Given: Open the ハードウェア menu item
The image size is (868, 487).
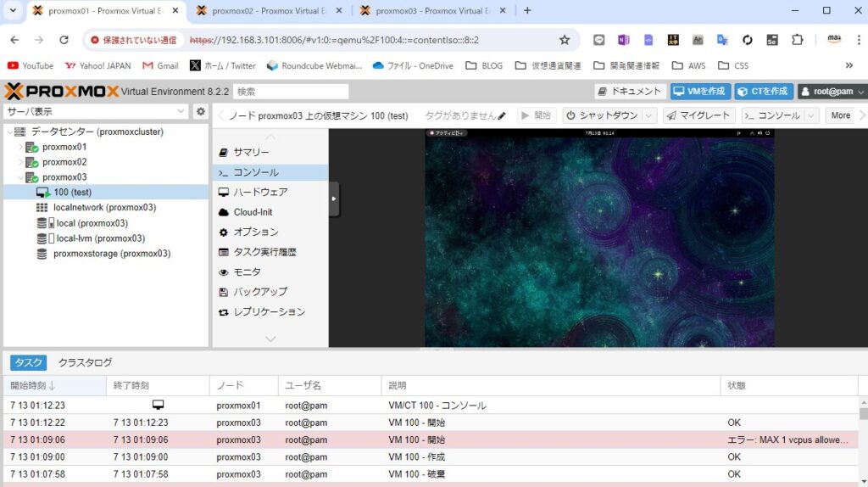Looking at the screenshot, I should (x=260, y=192).
